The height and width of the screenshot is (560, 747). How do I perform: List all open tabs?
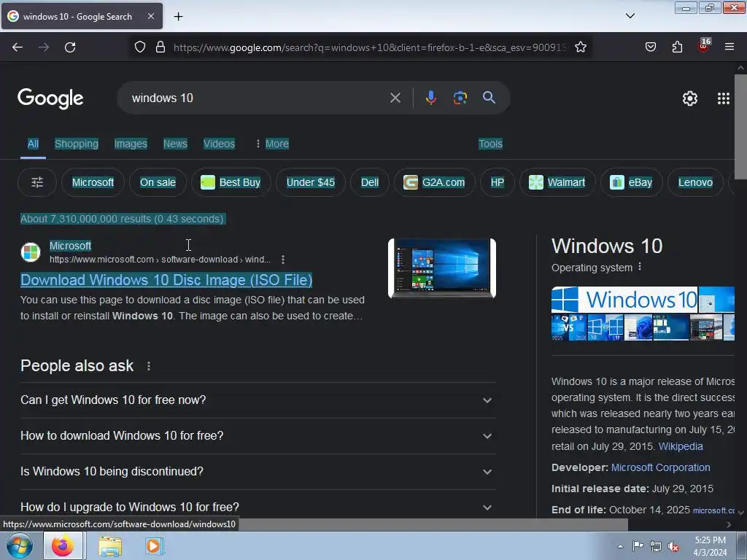(x=630, y=16)
